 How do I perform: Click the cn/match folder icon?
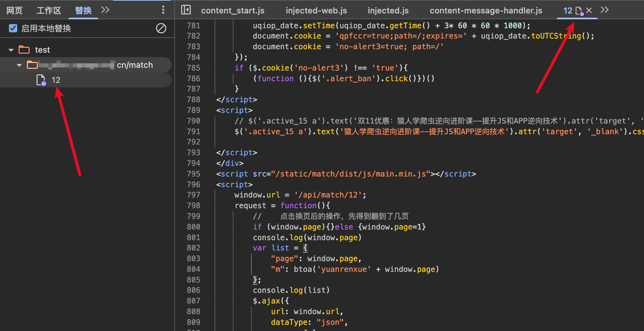coord(32,65)
